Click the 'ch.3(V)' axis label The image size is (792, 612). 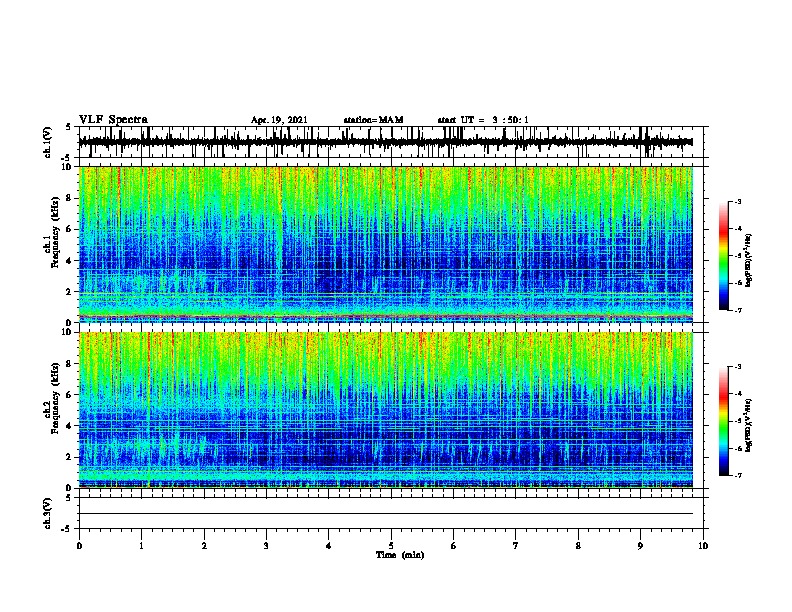pyautogui.click(x=48, y=513)
